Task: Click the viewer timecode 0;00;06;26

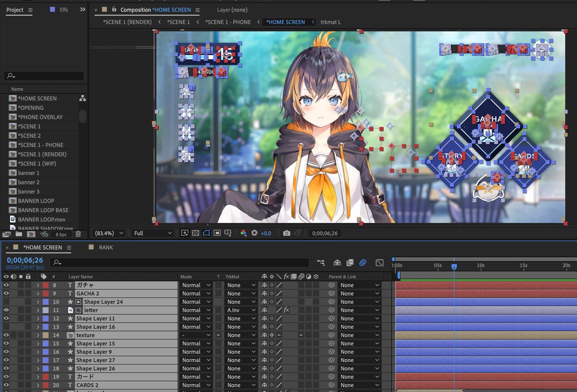Action: click(325, 233)
